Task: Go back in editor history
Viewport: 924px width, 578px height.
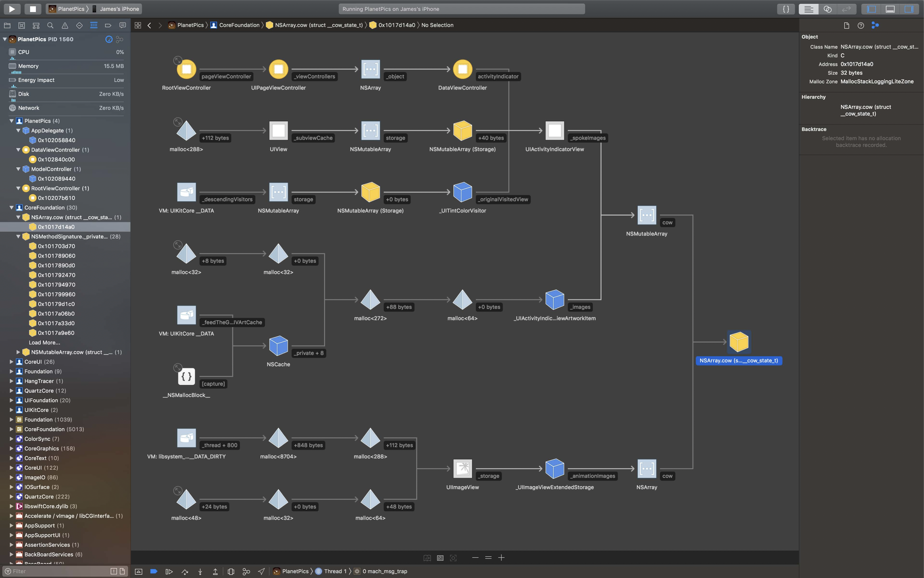Action: (149, 25)
